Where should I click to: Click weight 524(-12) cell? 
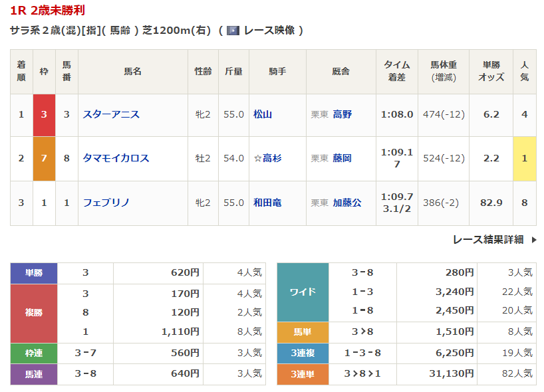click(x=444, y=158)
